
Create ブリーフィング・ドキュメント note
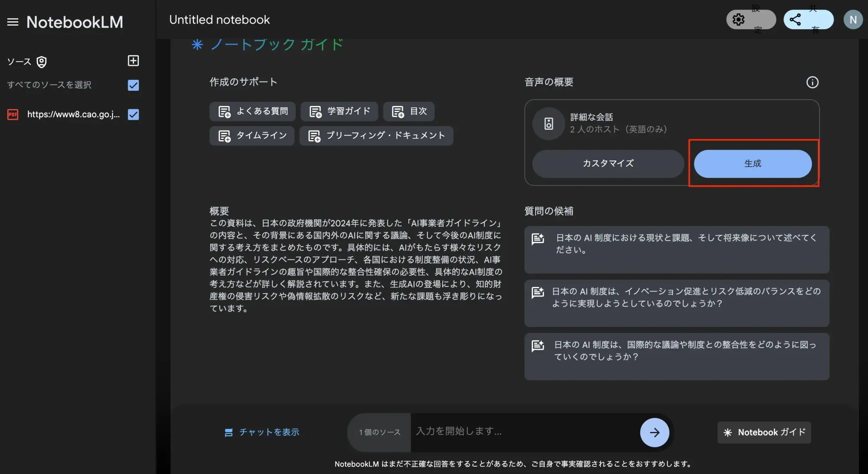(x=376, y=136)
